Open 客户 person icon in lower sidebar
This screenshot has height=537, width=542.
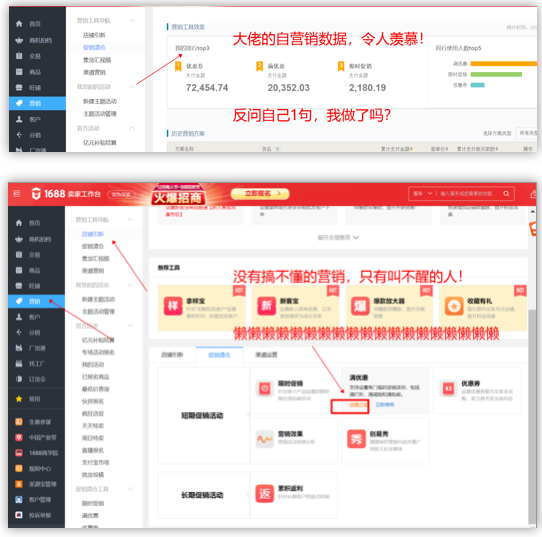tap(19, 317)
